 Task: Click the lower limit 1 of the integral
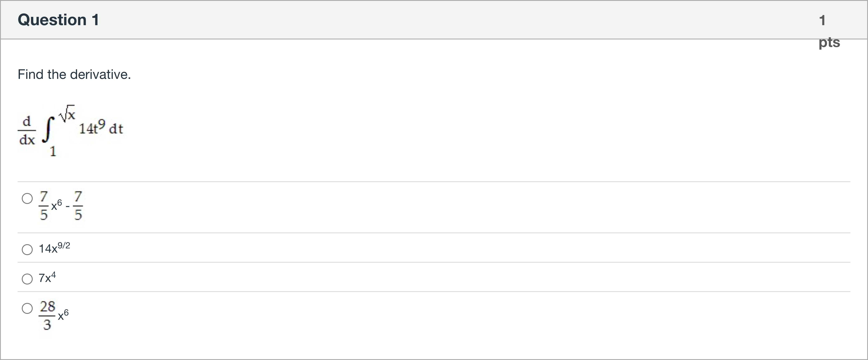tap(53, 151)
